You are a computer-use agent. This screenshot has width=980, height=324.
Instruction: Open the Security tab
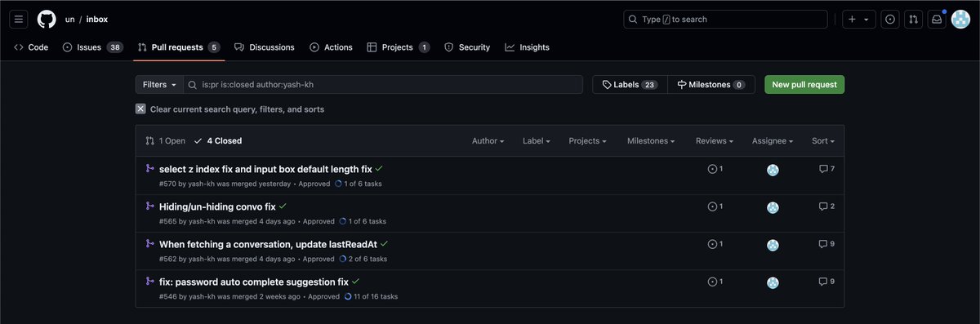[467, 47]
